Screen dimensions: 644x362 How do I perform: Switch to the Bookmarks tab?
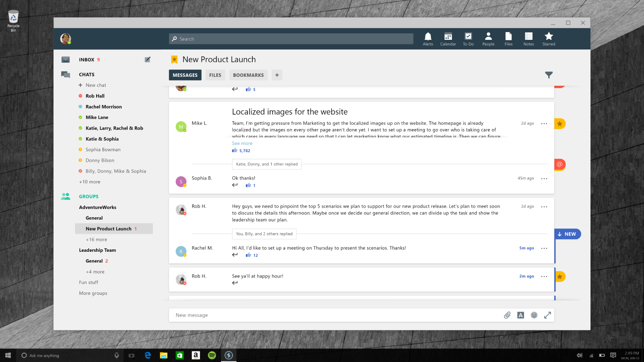(248, 75)
